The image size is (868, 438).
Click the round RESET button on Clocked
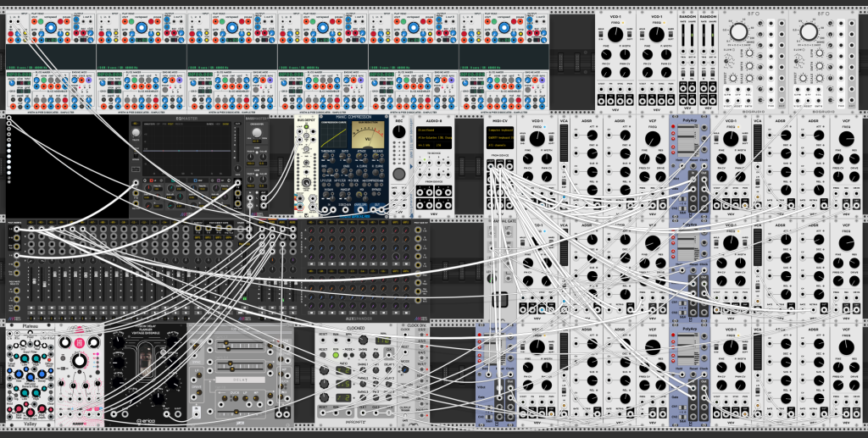click(x=323, y=355)
